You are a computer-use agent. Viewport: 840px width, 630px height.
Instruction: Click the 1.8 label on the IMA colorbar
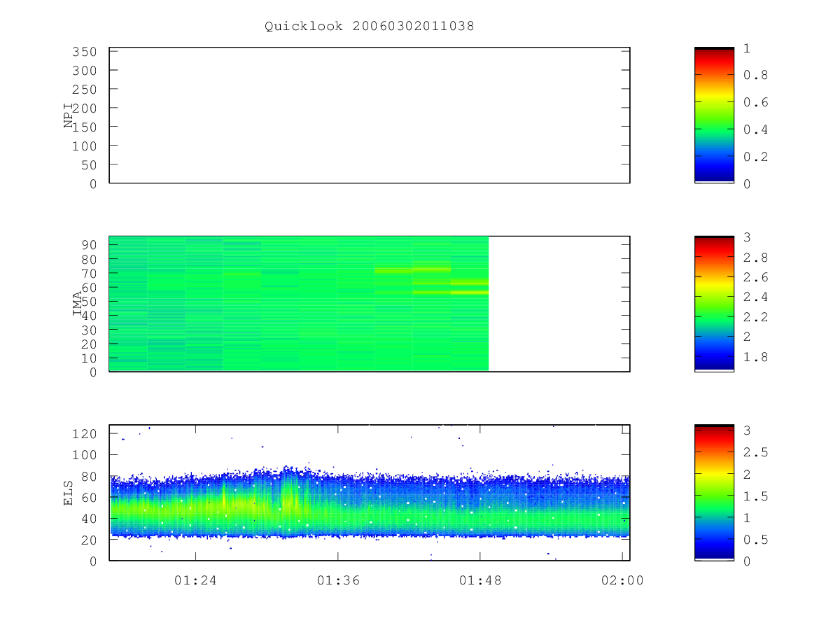tap(755, 357)
